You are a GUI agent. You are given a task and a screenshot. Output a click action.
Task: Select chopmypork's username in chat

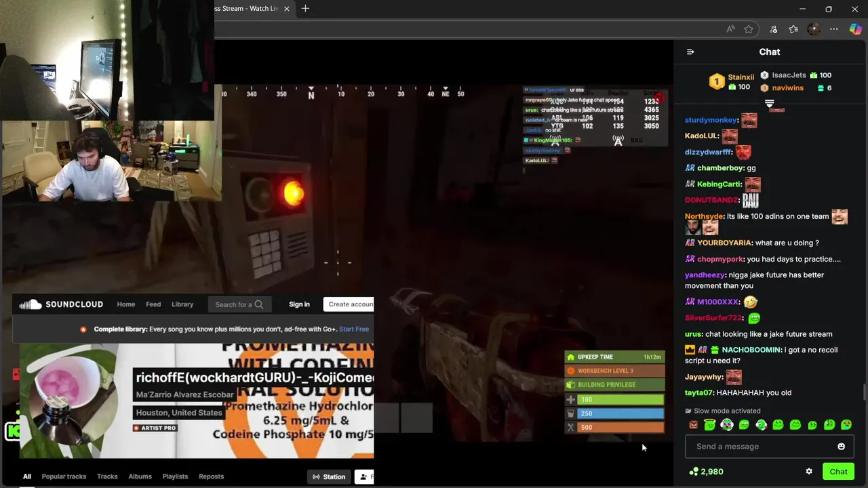point(720,259)
